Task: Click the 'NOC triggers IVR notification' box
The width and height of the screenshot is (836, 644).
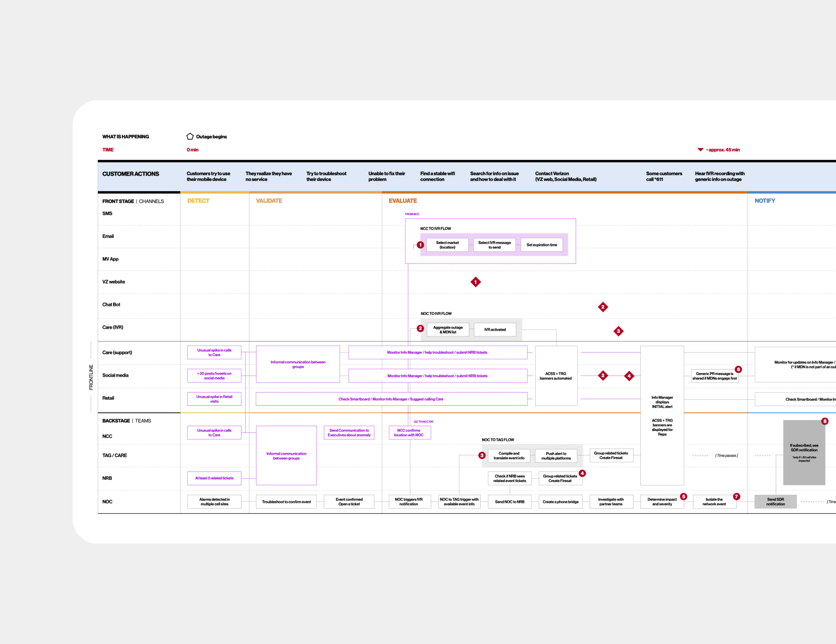Action: coord(410,502)
